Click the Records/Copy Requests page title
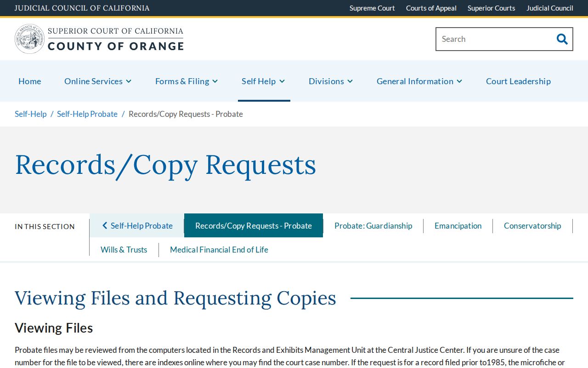This screenshot has width=588, height=368. [x=165, y=165]
